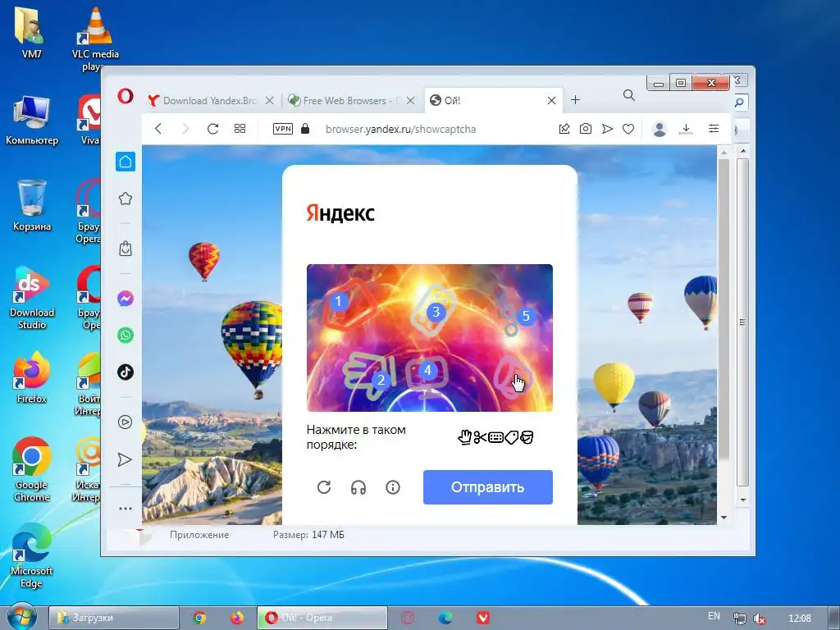Open Windows Start menu
Screen dimensions: 840x630
point(21,617)
